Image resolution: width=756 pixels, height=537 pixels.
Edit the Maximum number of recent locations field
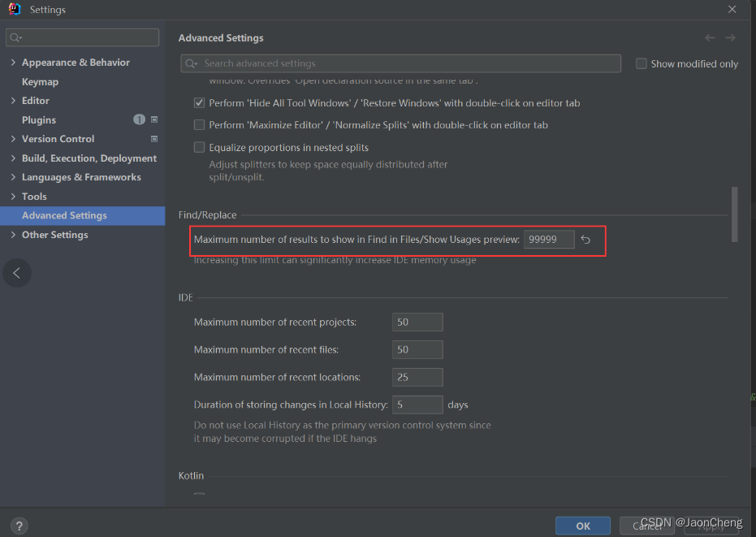[x=417, y=377]
